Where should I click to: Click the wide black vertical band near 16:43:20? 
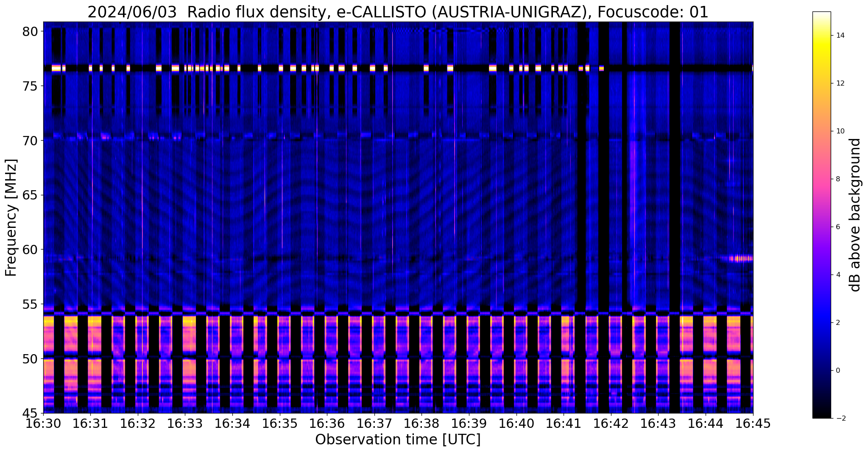click(675, 217)
